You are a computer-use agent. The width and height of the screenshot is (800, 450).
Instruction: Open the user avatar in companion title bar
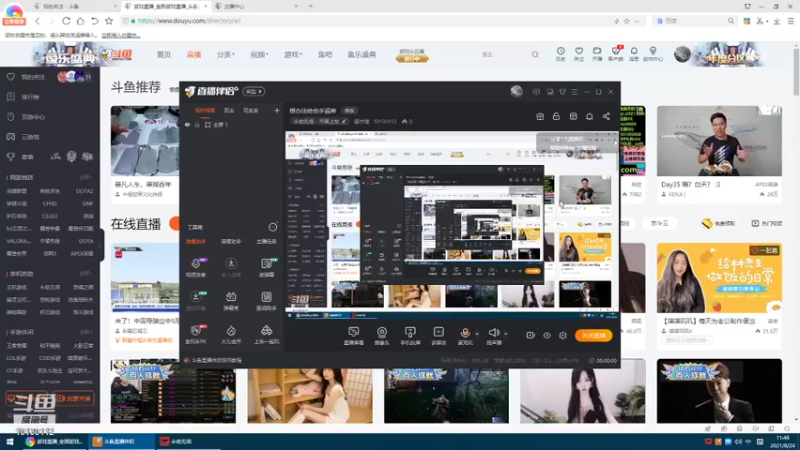pyautogui.click(x=516, y=91)
